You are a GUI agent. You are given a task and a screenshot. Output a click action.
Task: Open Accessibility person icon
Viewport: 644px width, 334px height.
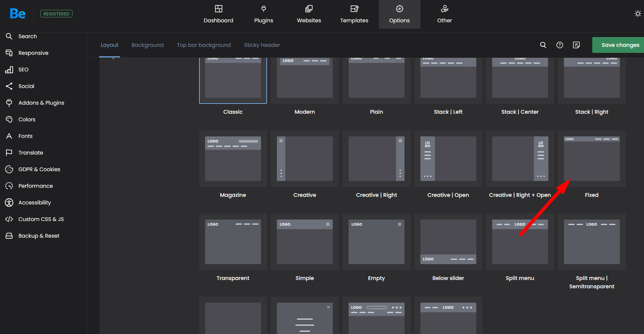tap(9, 203)
